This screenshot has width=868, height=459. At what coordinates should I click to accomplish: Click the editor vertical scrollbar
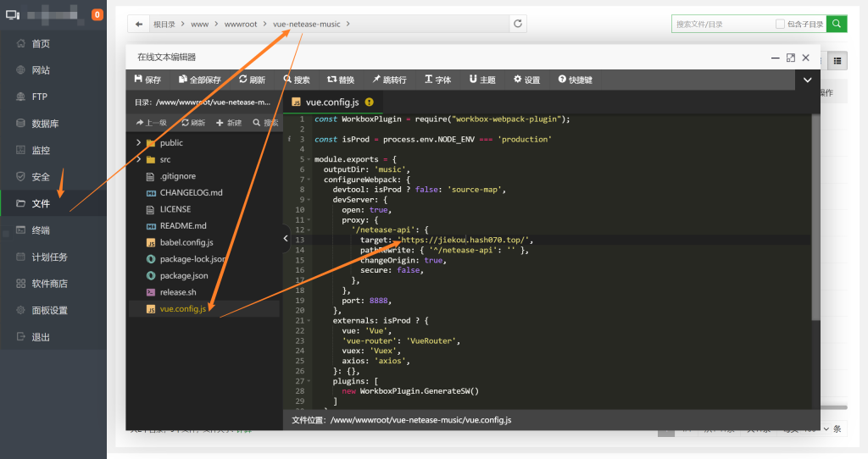(x=815, y=217)
